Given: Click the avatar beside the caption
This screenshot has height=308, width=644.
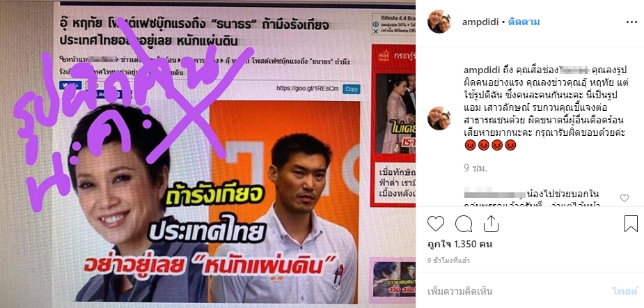Looking at the screenshot, I should (x=439, y=118).
